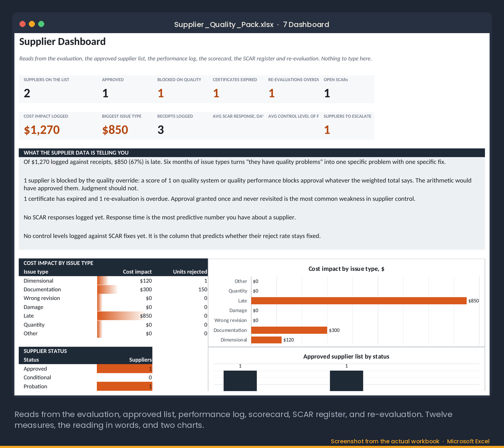Select the 'COST IMPACT BY ISSUE TYPE' table header

[x=58, y=263]
